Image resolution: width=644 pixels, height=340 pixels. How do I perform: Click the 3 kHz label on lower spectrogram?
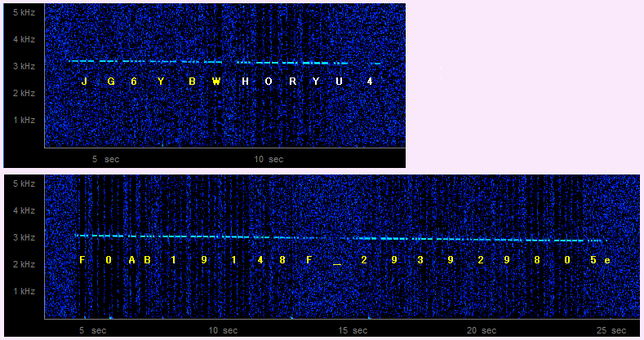(24, 237)
